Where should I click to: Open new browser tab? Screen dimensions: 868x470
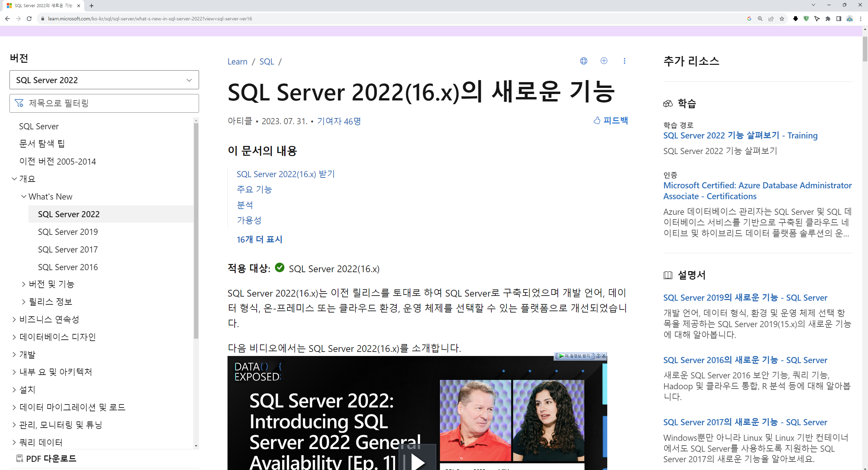(92, 5)
